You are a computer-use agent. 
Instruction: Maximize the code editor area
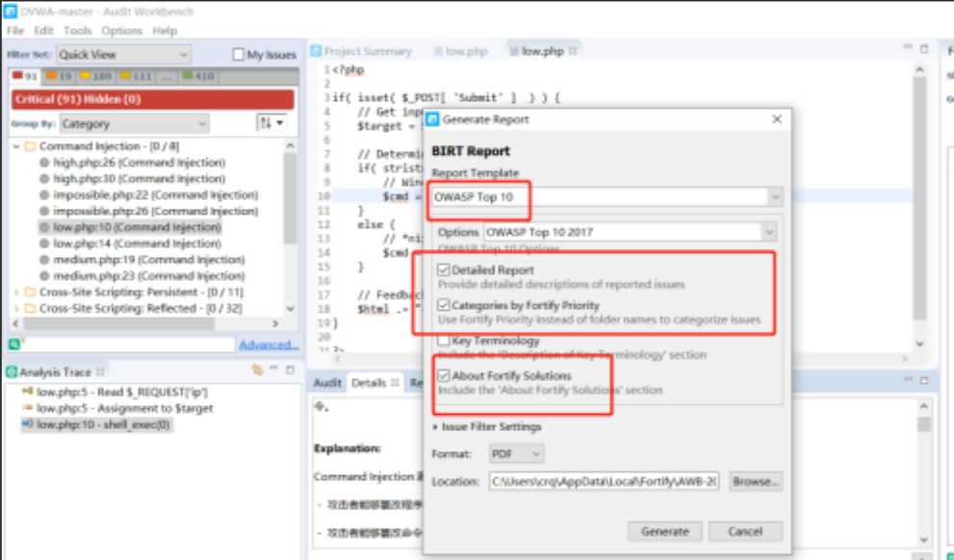924,48
